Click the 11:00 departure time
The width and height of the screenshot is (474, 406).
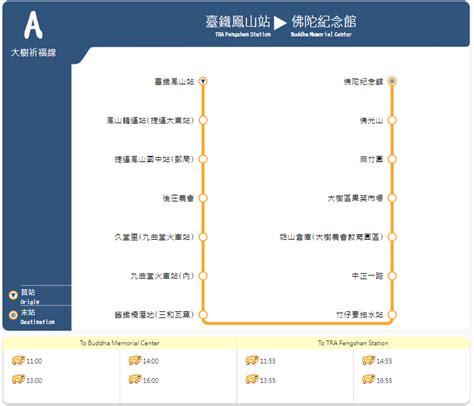click(x=34, y=361)
